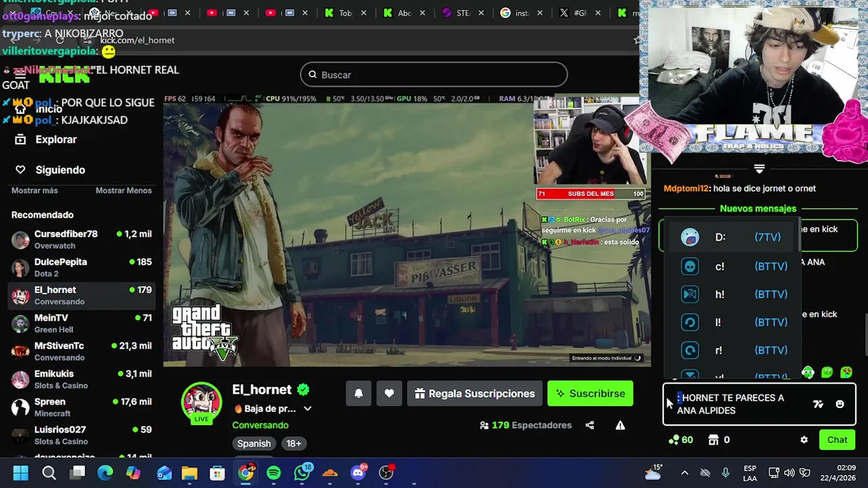Image resolution: width=868 pixels, height=488 pixels.
Task: Open Luisrios027 recommended channel
Action: [81, 434]
